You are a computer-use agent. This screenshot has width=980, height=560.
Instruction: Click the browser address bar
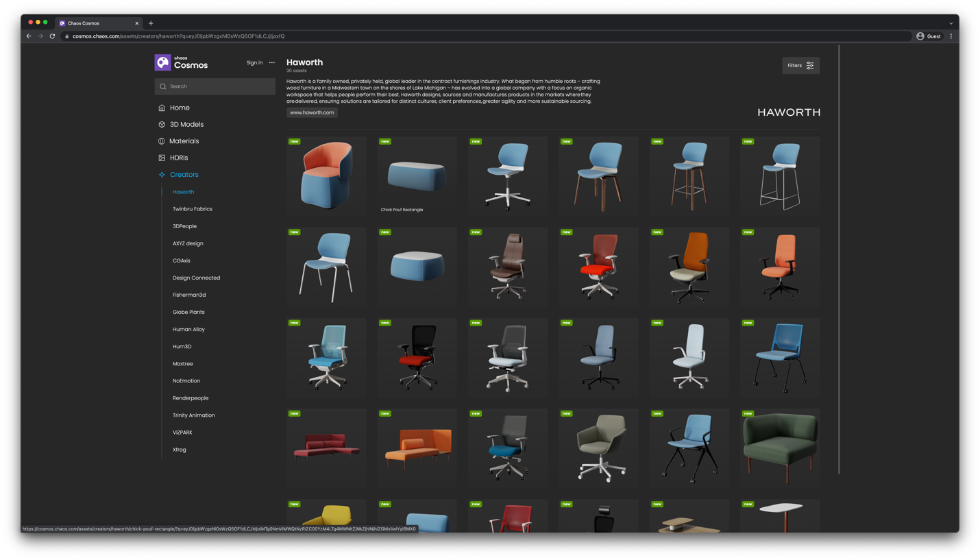pos(487,36)
